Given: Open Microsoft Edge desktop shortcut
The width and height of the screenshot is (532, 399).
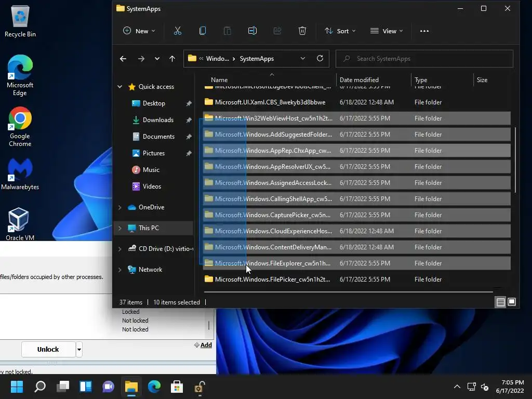Looking at the screenshot, I should (x=20, y=75).
